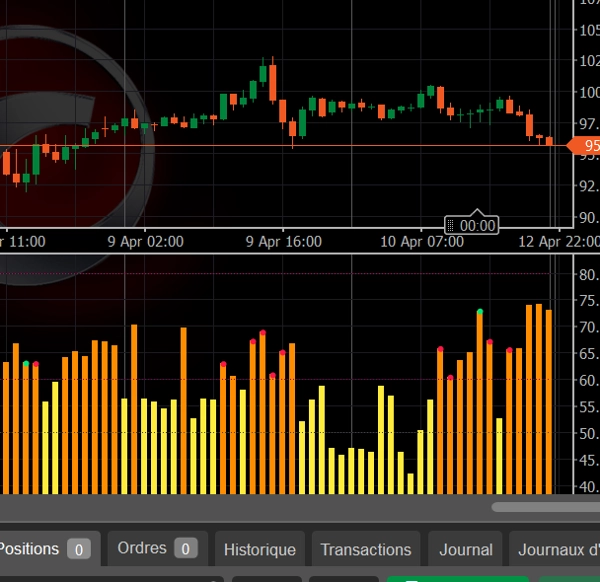Click the tall orange candlestick above 9 Apr 16:00
Image resolution: width=600 pixels, height=582 pixels.
272,82
